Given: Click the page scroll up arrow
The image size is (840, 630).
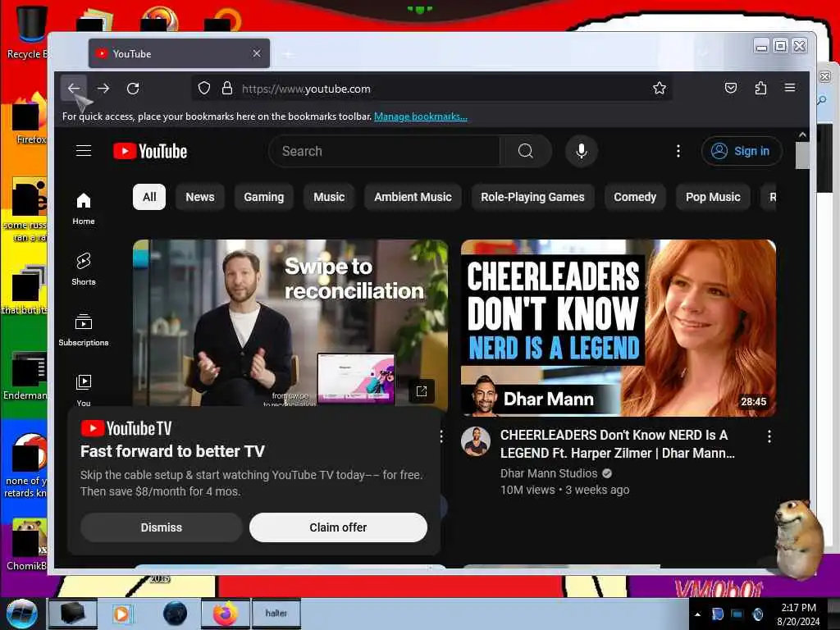Looking at the screenshot, I should (x=802, y=135).
